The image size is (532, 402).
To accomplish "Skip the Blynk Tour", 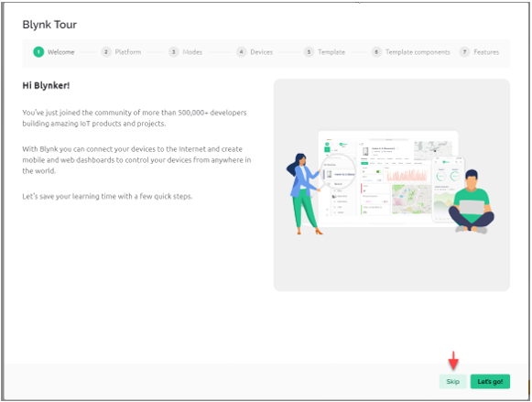I will tap(453, 381).
